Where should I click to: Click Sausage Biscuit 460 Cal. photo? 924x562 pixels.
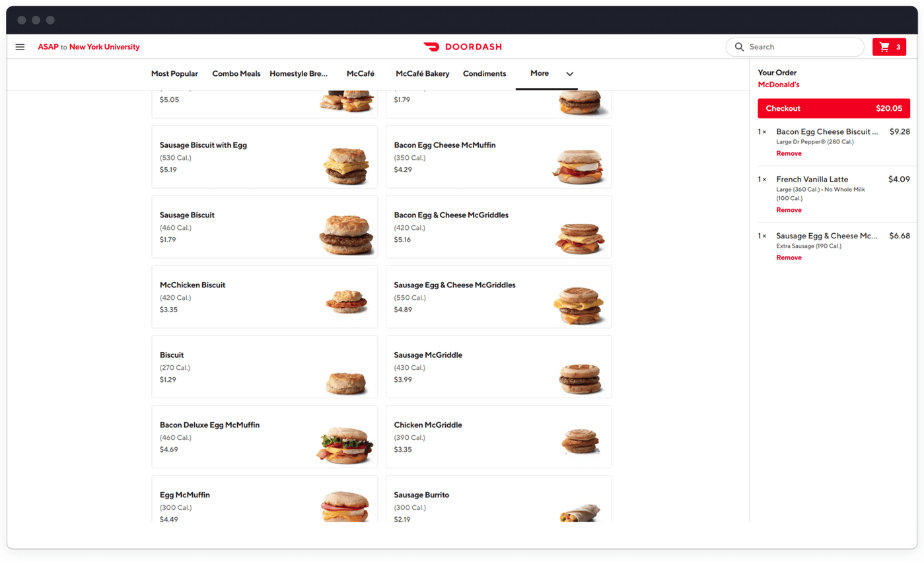click(346, 235)
